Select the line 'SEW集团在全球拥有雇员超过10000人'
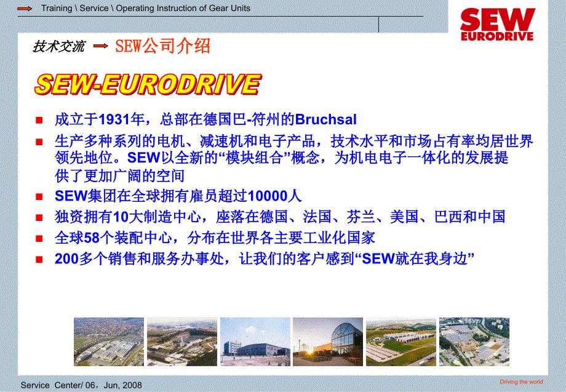The image size is (566, 392). pyautogui.click(x=178, y=196)
